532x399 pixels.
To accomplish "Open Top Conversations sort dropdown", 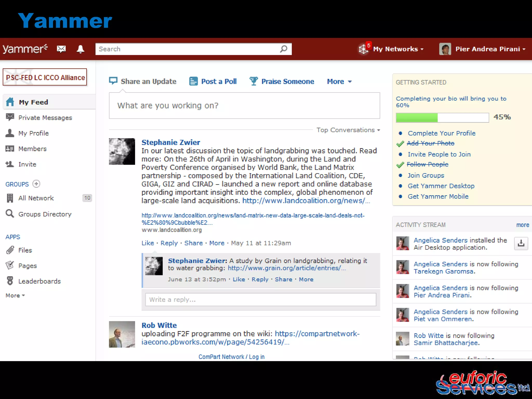I will [x=348, y=130].
